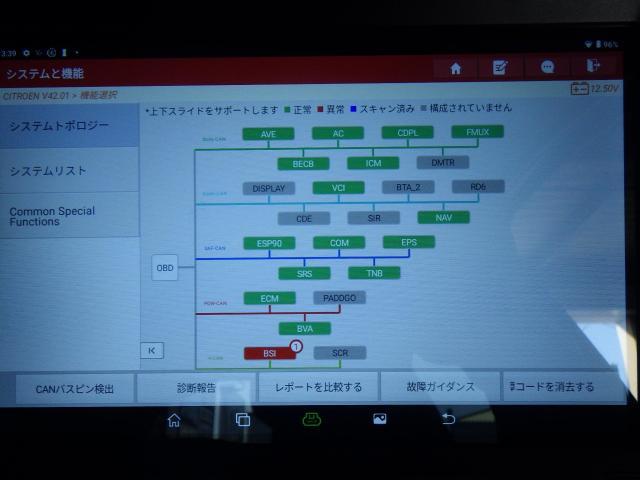Viewport: 640px width, 480px height.
Task: Tap the green vehicle diagnostic icon
Action: click(x=311, y=419)
